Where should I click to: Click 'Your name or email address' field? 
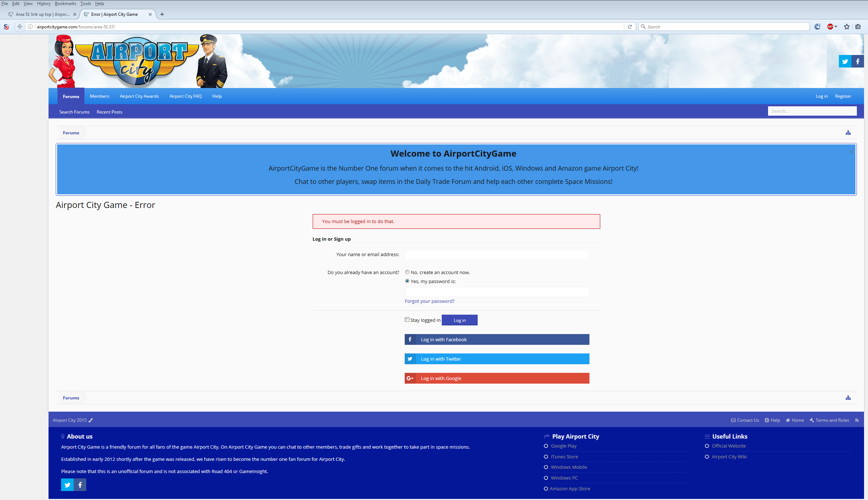(497, 255)
